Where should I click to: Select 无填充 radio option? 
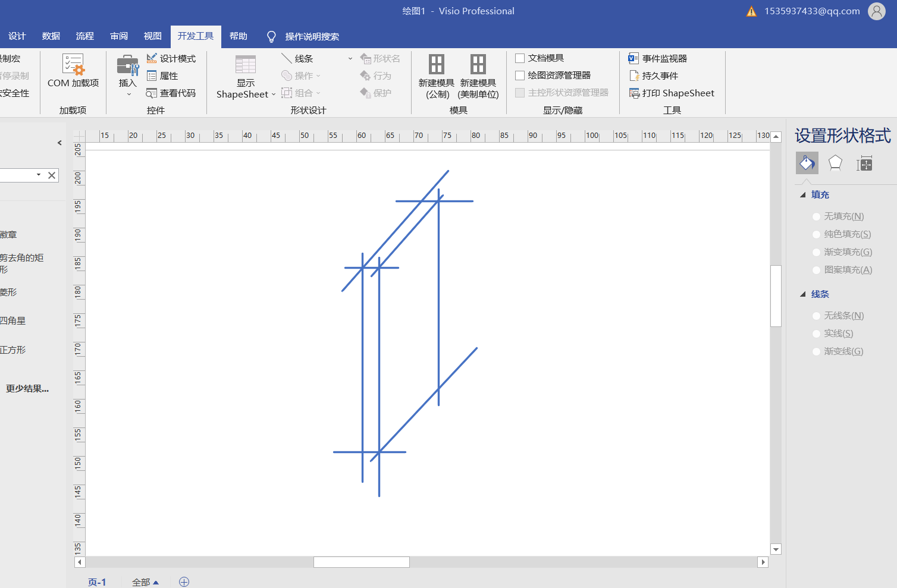[816, 216]
